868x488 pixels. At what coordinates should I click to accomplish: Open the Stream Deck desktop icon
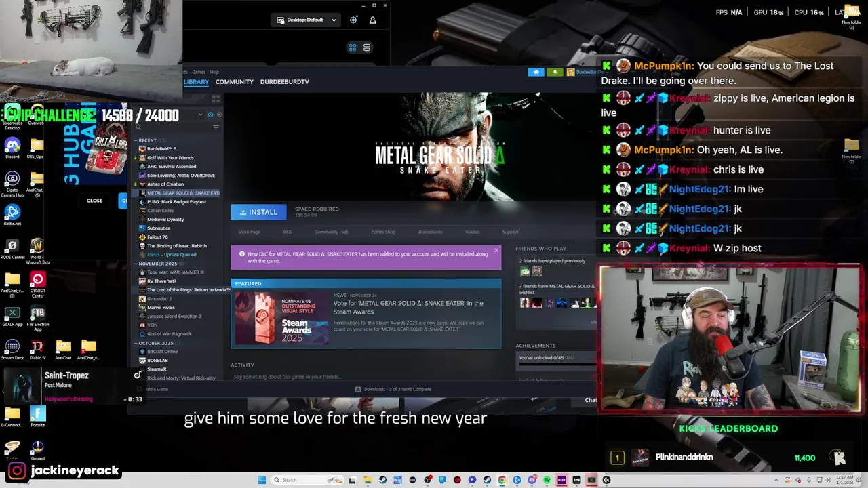tap(12, 350)
